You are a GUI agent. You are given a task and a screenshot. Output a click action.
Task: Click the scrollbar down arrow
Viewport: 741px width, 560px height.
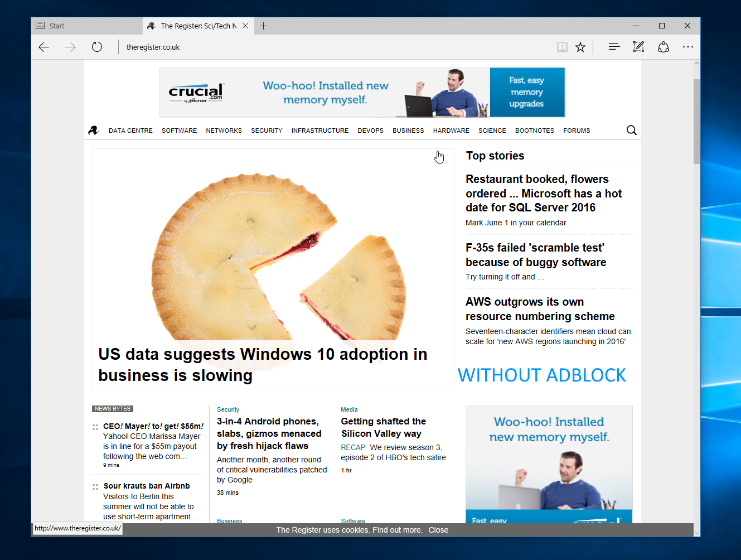(696, 533)
